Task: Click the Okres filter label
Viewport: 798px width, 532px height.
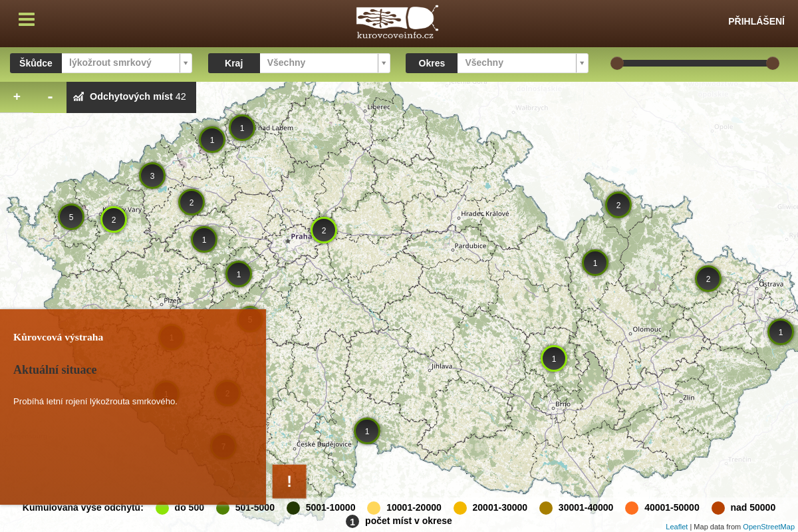Action: click(432, 63)
